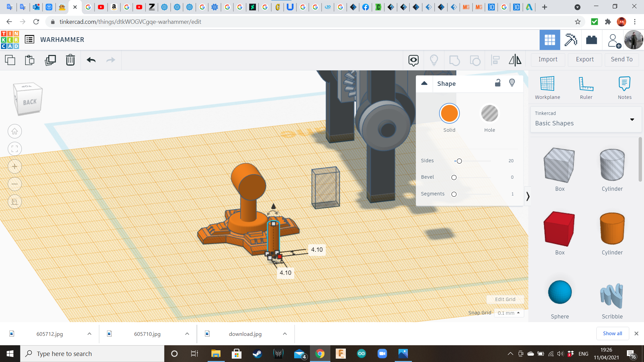The image size is (644, 362).
Task: Open the Mirror tool
Action: point(515,60)
